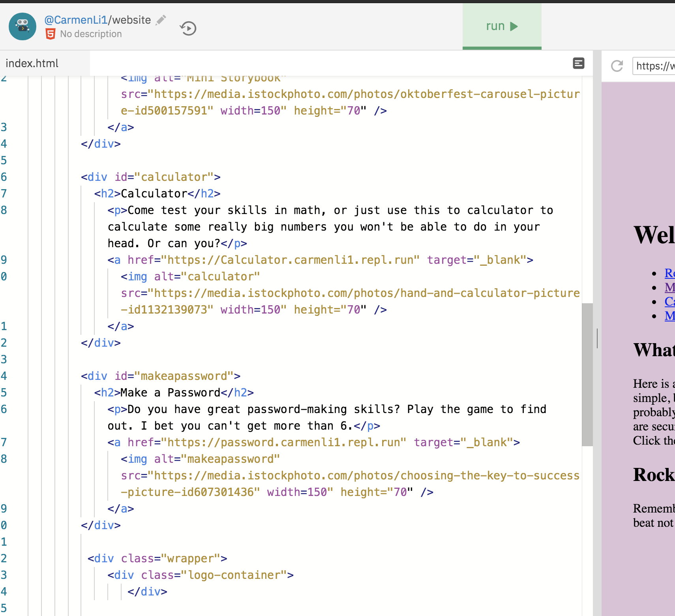Focus the preview URL address field
Image resolution: width=675 pixels, height=616 pixels.
[654, 66]
